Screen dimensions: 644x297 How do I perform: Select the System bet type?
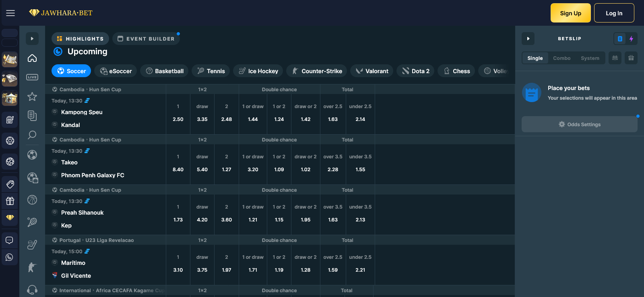[590, 58]
